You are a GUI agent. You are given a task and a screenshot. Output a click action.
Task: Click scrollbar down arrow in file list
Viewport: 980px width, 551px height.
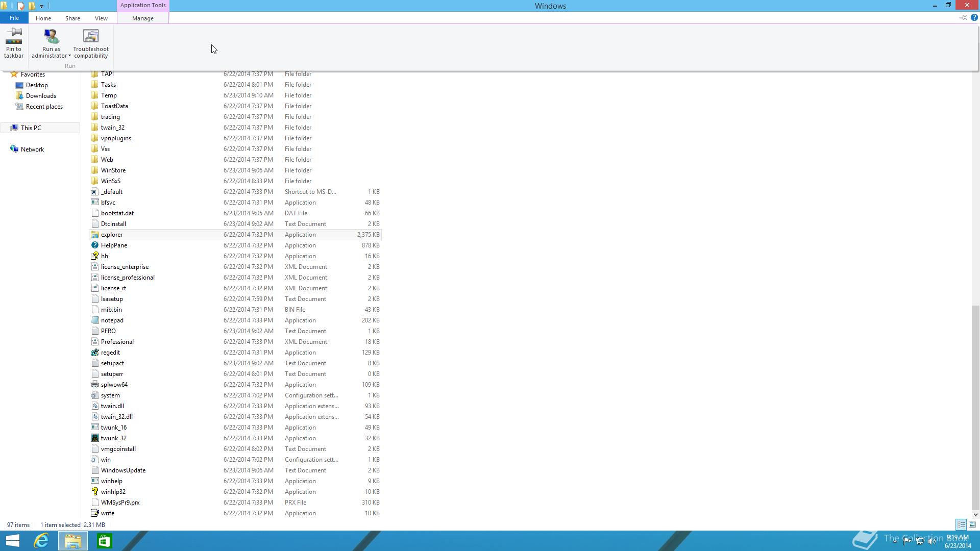point(975,515)
